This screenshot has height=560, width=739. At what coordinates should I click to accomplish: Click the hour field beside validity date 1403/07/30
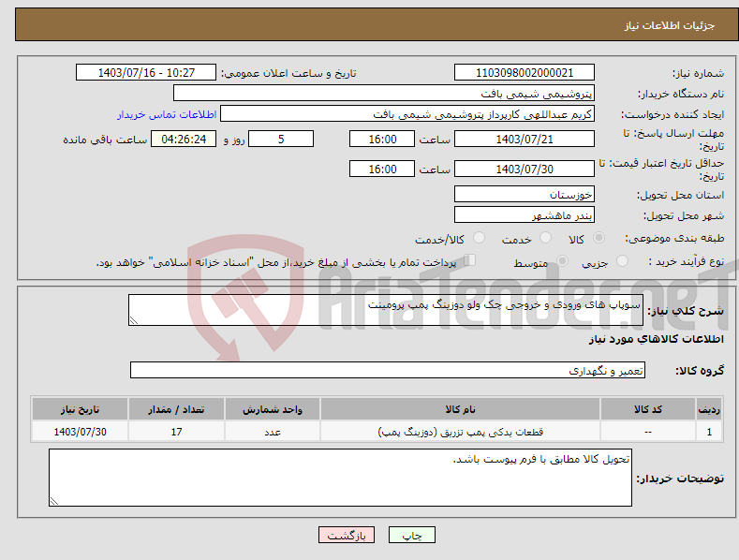point(382,169)
